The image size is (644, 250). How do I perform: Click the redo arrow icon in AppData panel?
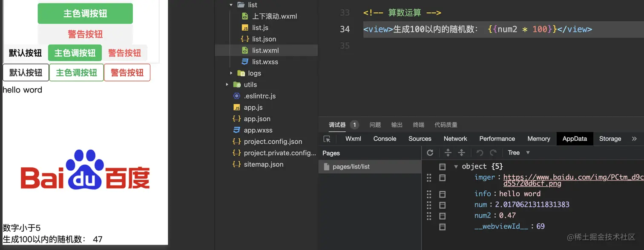click(493, 152)
